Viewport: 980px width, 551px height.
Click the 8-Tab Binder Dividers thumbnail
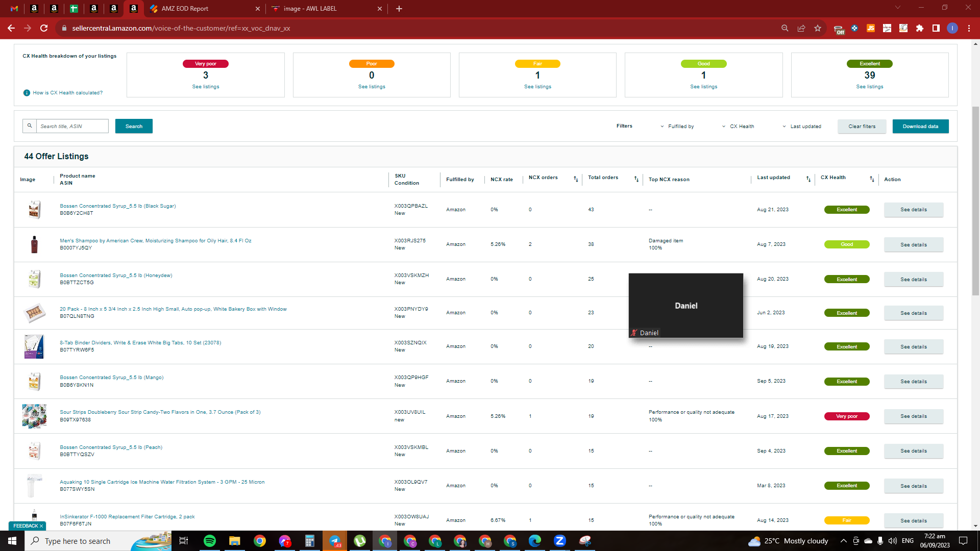34,346
